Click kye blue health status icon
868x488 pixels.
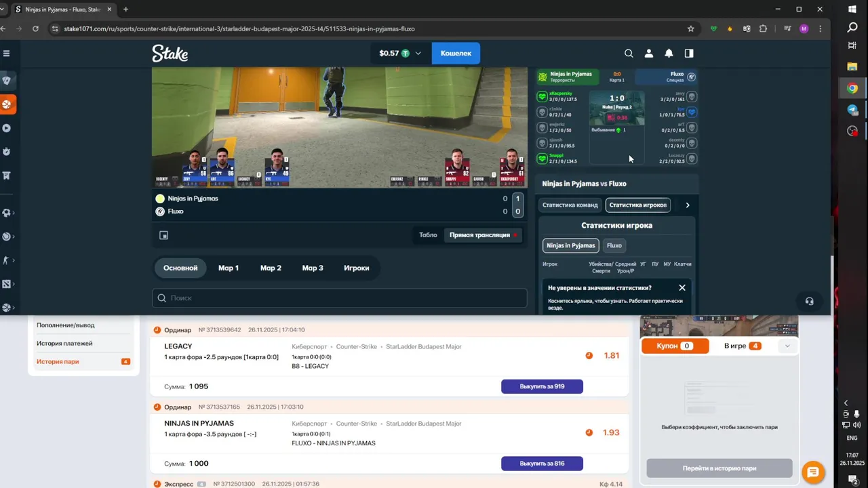coord(692,112)
